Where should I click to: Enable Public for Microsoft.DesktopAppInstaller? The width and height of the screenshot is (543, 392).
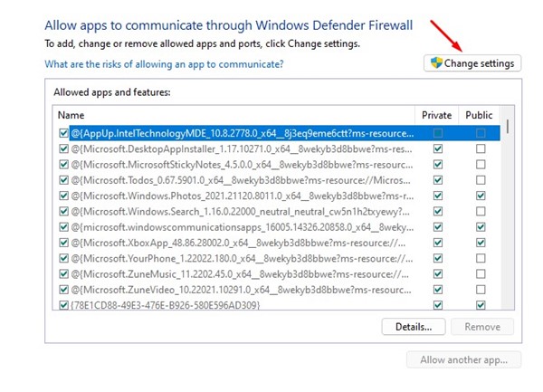pos(481,148)
